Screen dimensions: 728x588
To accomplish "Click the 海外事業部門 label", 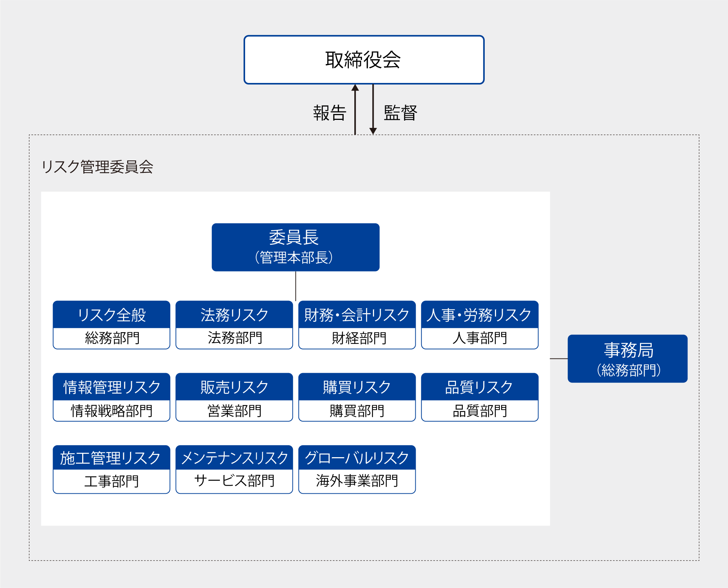I will [x=357, y=481].
